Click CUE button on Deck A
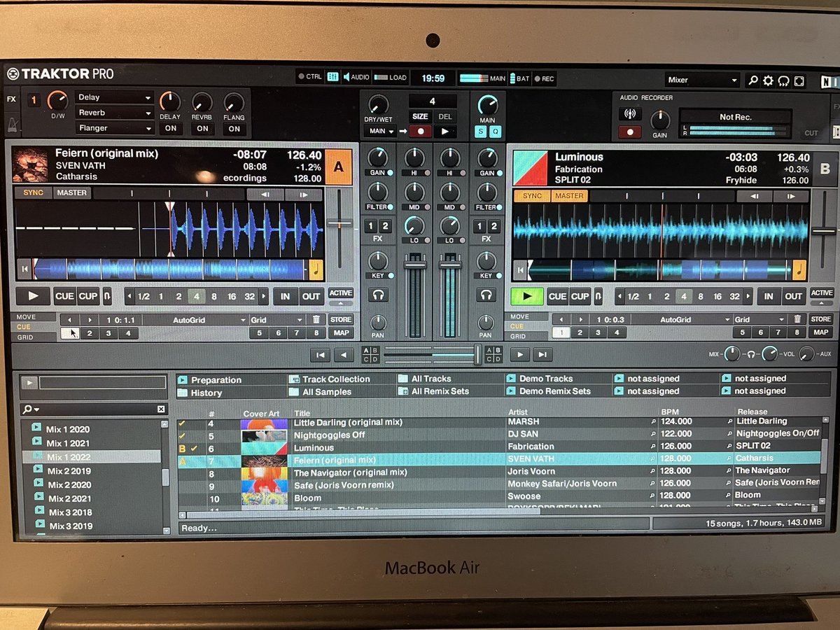 coord(64,296)
